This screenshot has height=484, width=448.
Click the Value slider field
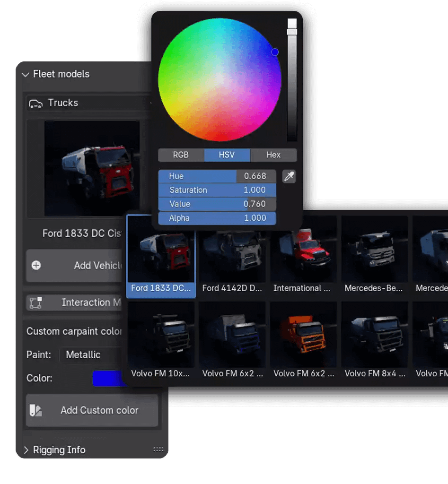[217, 204]
